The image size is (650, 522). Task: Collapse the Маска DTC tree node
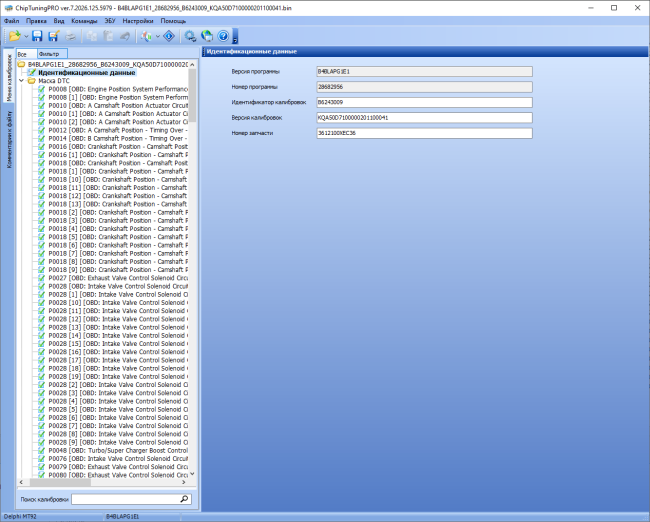[22, 81]
